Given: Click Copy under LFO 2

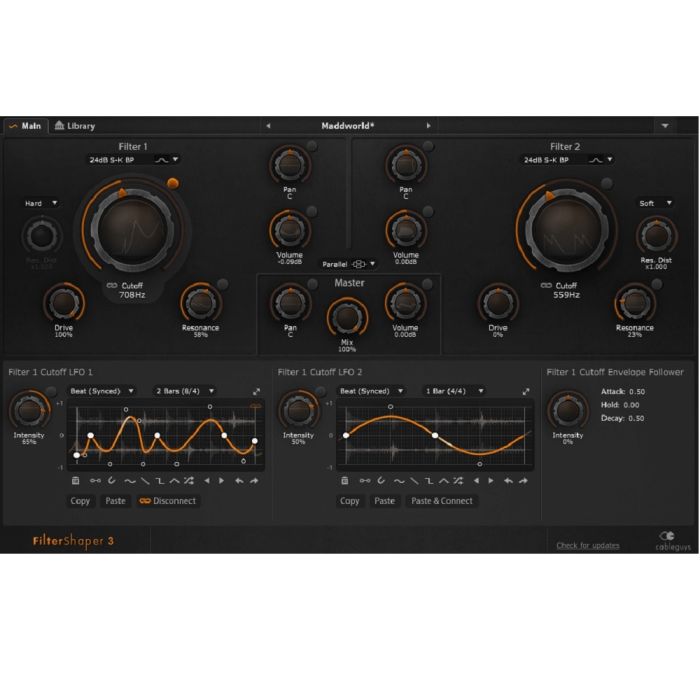Looking at the screenshot, I should [350, 501].
